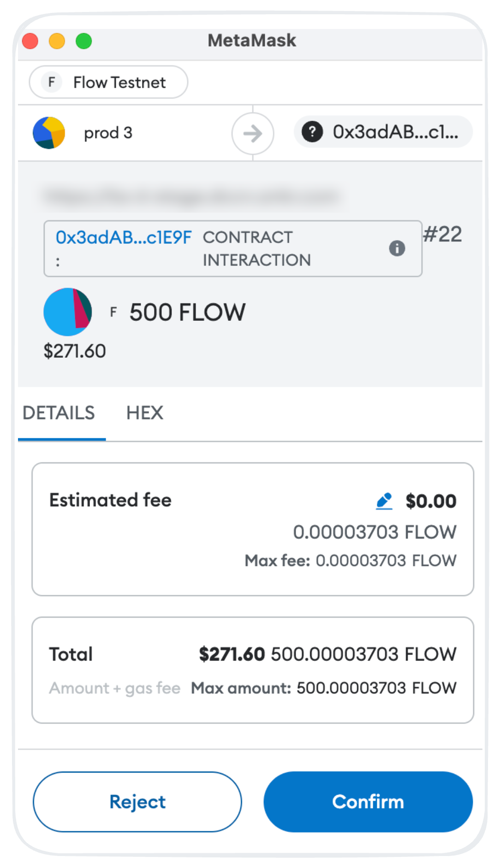Click the green maximize window button
Viewport: 500px width, 868px height.
coord(83,41)
